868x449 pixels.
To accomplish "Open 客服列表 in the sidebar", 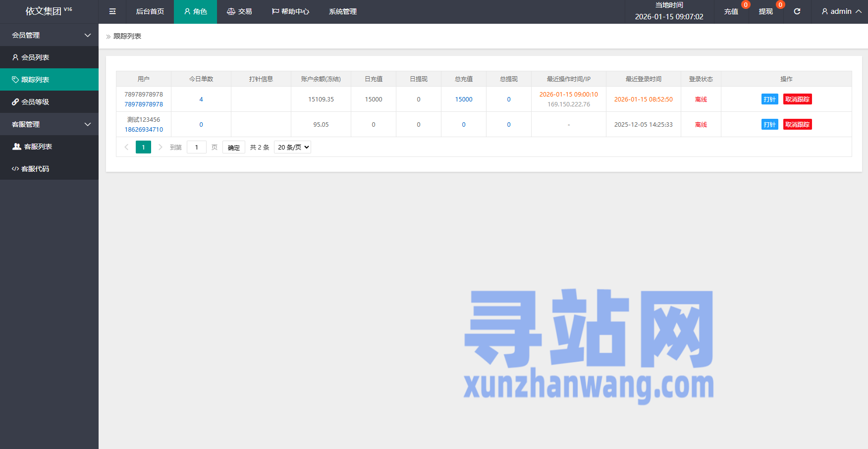I will tap(38, 147).
